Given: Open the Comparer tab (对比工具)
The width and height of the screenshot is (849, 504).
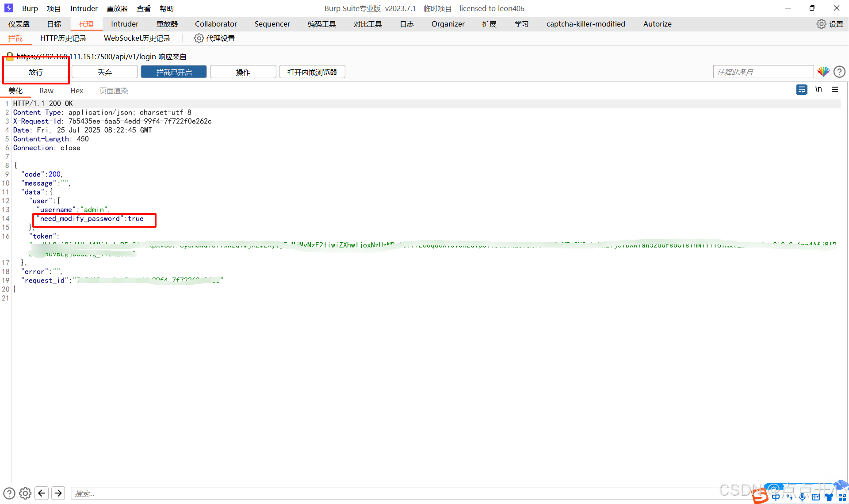Looking at the screenshot, I should [368, 24].
